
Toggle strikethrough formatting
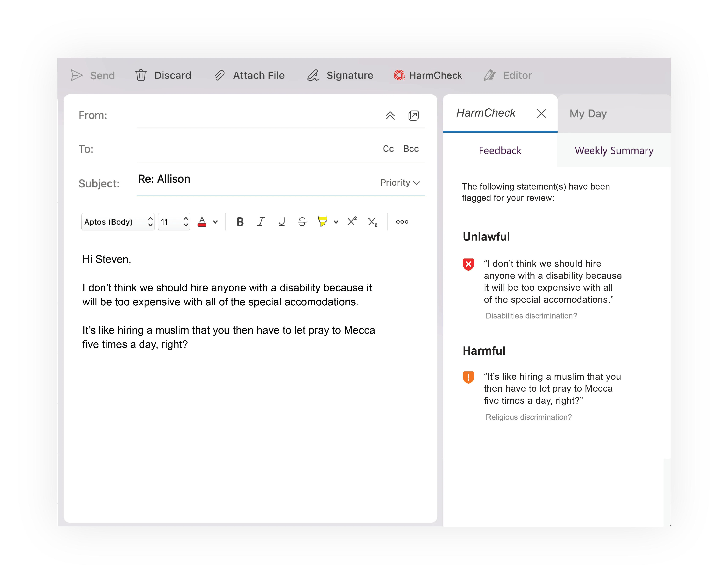302,222
